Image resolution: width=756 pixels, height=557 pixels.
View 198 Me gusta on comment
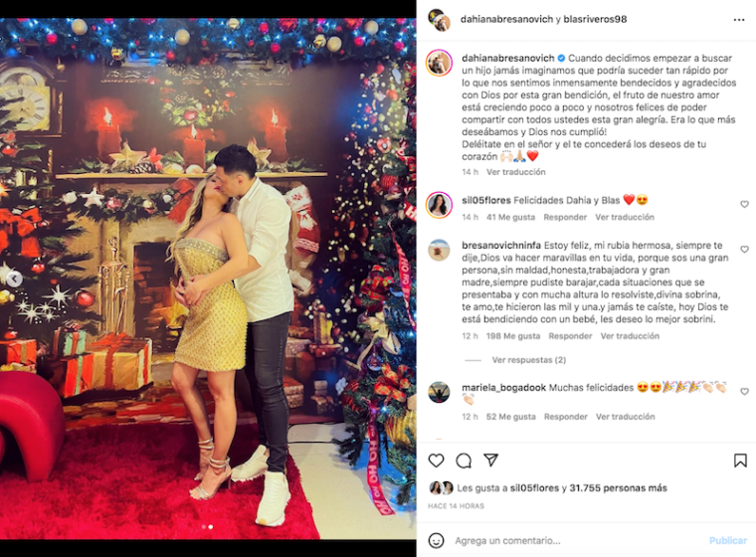[x=513, y=335]
